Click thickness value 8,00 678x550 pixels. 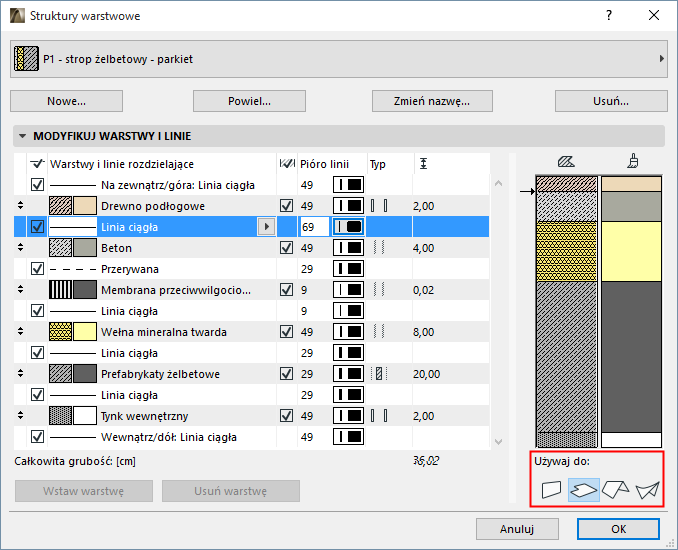click(x=423, y=332)
